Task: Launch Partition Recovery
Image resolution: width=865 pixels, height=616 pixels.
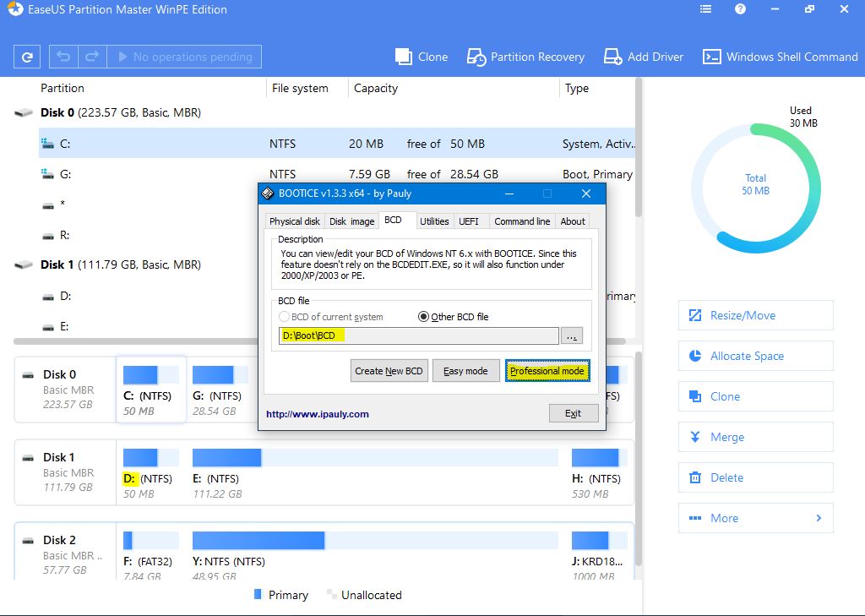Action: tap(525, 57)
